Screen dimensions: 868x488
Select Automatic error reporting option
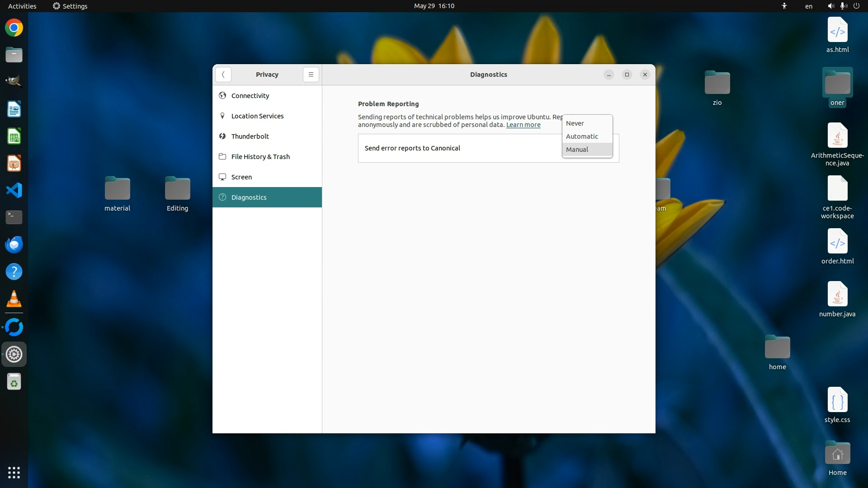[582, 136]
